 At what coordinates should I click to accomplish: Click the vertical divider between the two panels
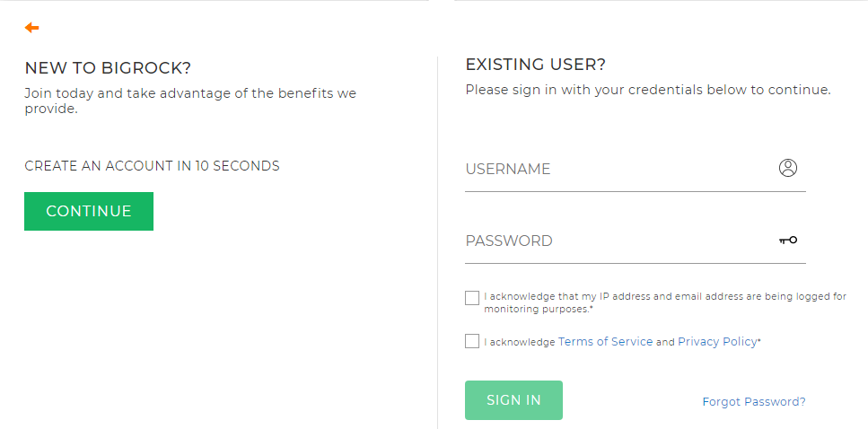[437, 242]
